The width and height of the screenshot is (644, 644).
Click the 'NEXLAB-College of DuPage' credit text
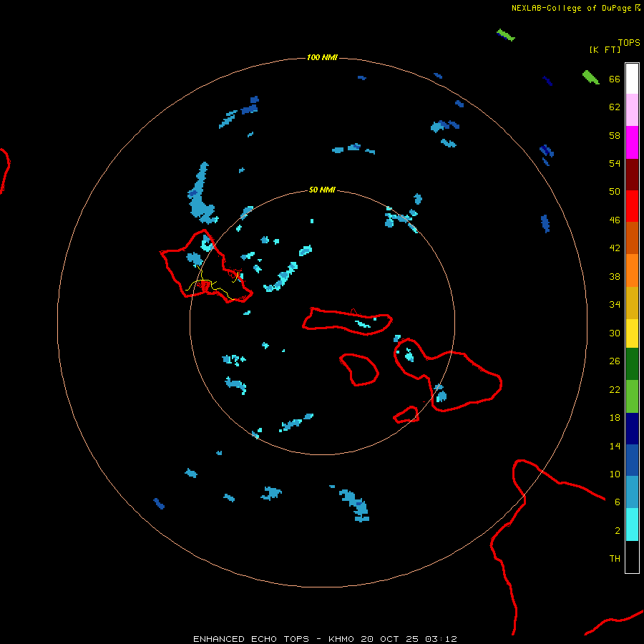pyautogui.click(x=571, y=8)
